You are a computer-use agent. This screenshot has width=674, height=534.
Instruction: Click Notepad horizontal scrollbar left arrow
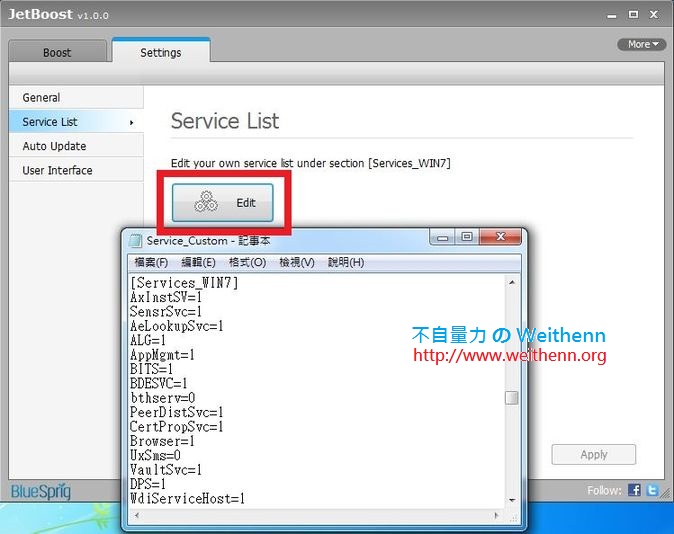137,515
